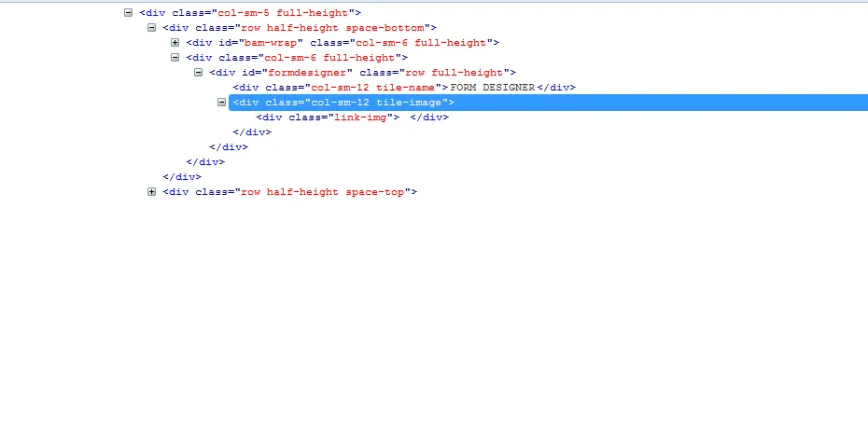This screenshot has width=868, height=429.
Task: Select the row half-height space-bottom line
Action: tap(300, 28)
